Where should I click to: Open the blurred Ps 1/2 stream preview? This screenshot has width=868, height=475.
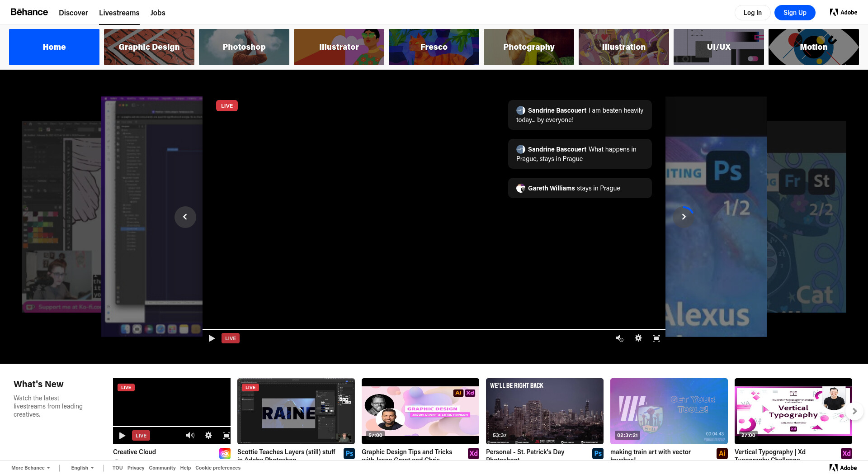click(x=716, y=217)
